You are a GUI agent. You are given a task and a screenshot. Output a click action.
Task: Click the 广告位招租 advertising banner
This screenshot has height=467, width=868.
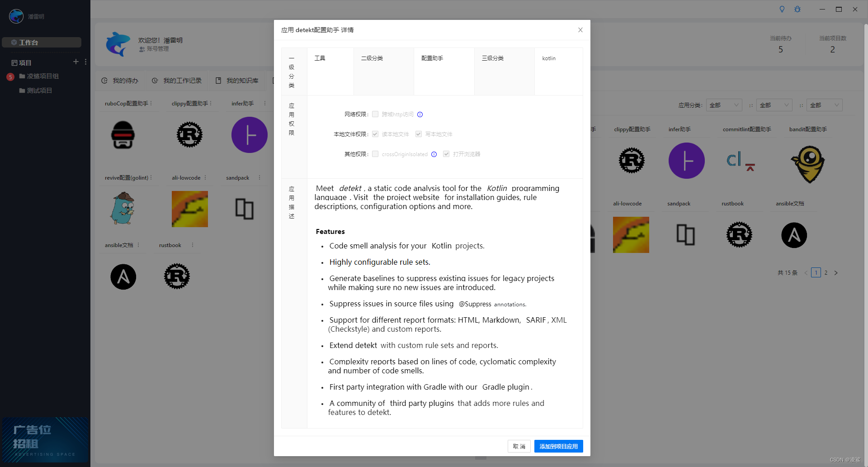coord(45,440)
